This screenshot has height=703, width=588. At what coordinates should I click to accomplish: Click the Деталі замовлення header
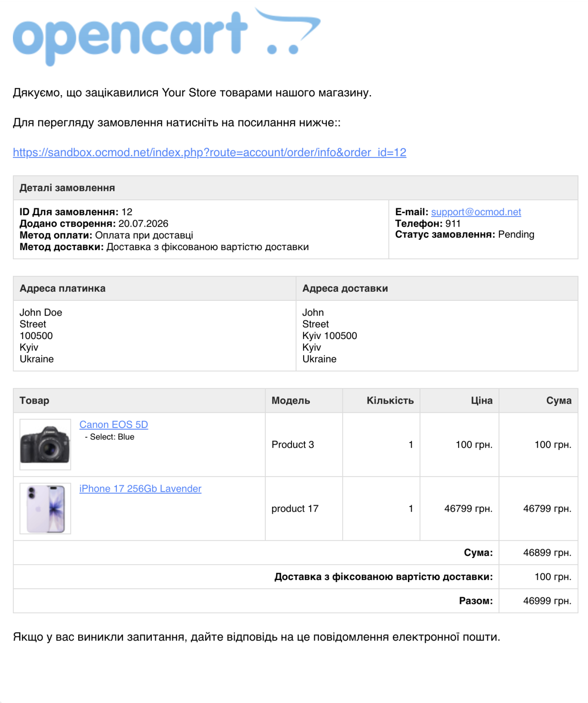pos(67,188)
